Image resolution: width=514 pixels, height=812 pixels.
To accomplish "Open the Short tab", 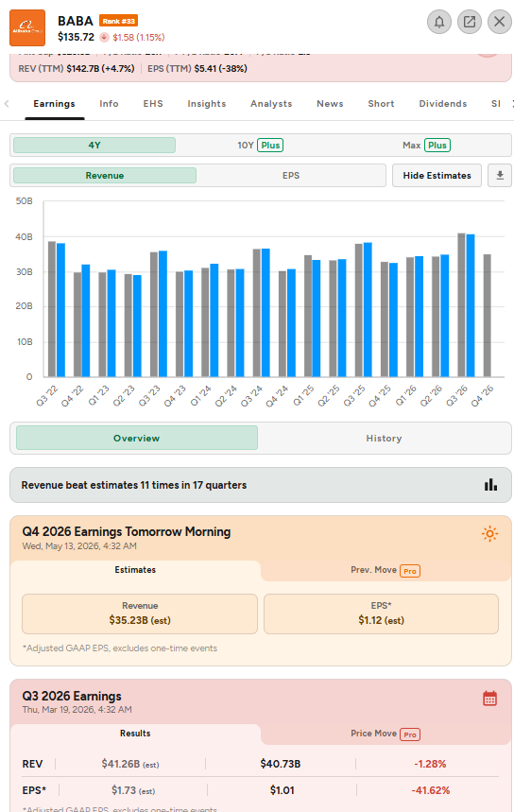I will click(x=381, y=104).
